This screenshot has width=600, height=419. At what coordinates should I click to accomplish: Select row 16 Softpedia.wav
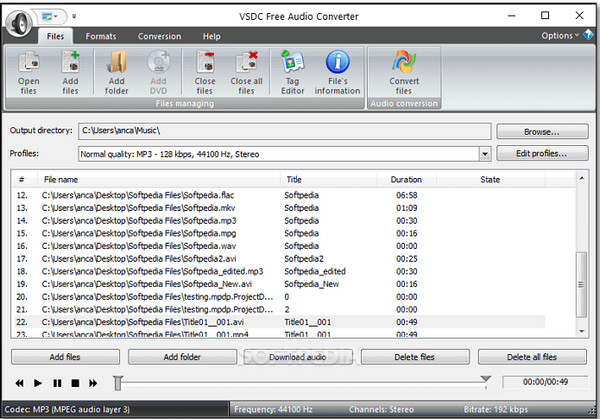[279, 246]
